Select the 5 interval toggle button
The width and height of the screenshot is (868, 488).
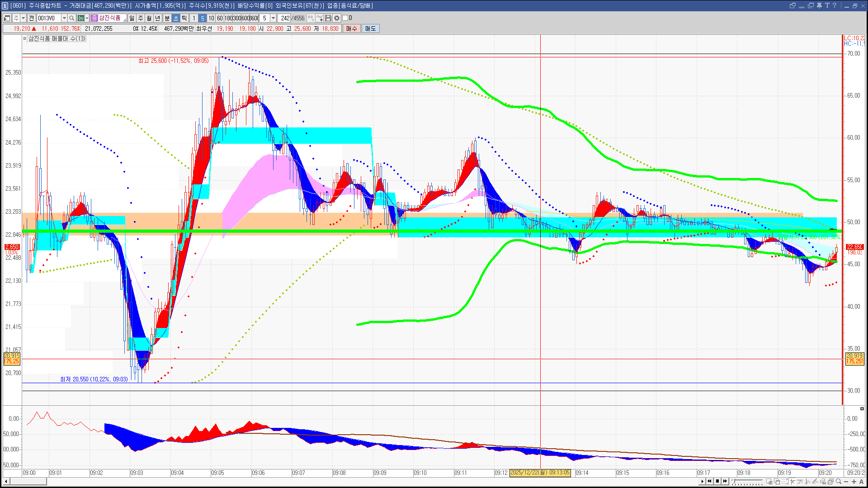(203, 18)
